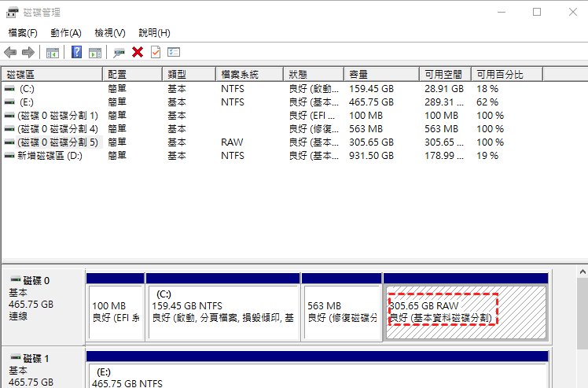Select the (C:) 159.45 GB NTFS partition block
The width and height of the screenshot is (588, 388).
pyautogui.click(x=223, y=312)
